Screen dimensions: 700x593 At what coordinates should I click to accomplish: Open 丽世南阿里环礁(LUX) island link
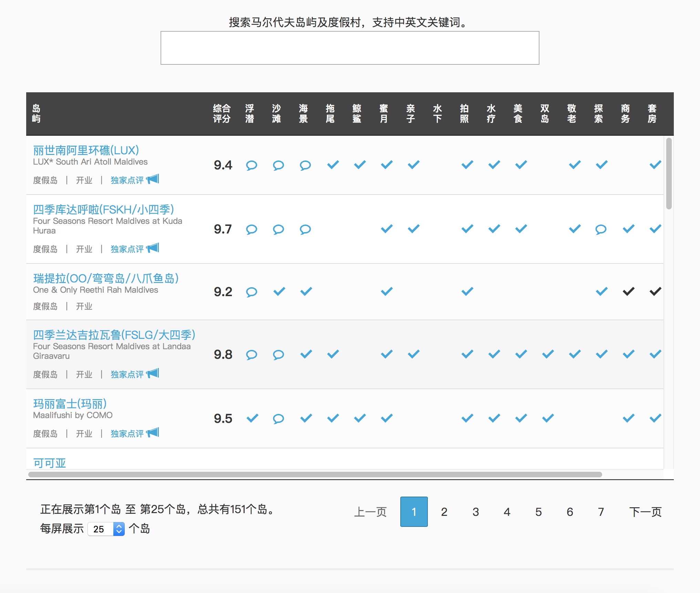86,150
